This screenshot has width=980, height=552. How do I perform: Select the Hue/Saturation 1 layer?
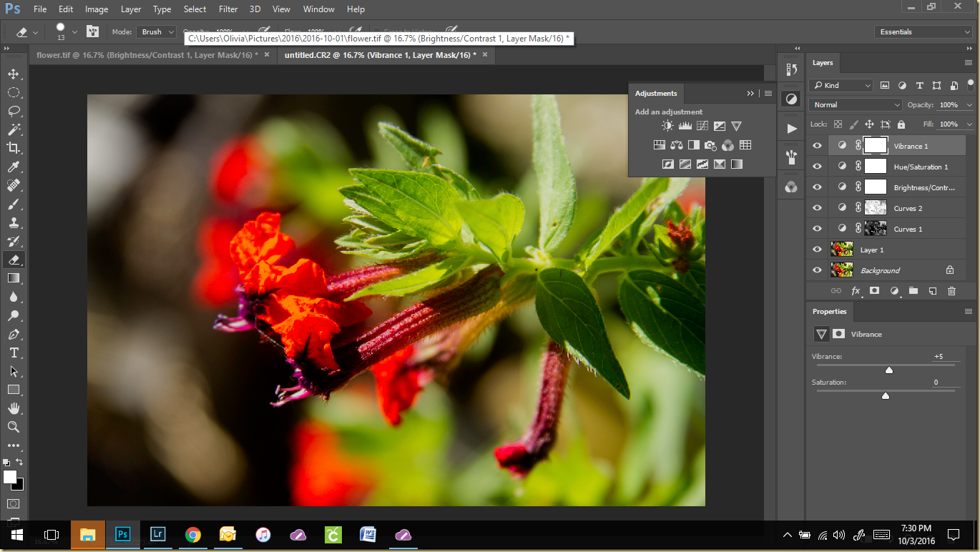click(x=921, y=167)
